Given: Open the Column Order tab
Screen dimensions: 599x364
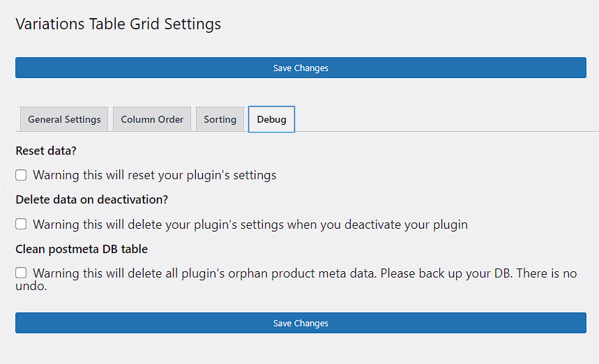Looking at the screenshot, I should [x=152, y=119].
